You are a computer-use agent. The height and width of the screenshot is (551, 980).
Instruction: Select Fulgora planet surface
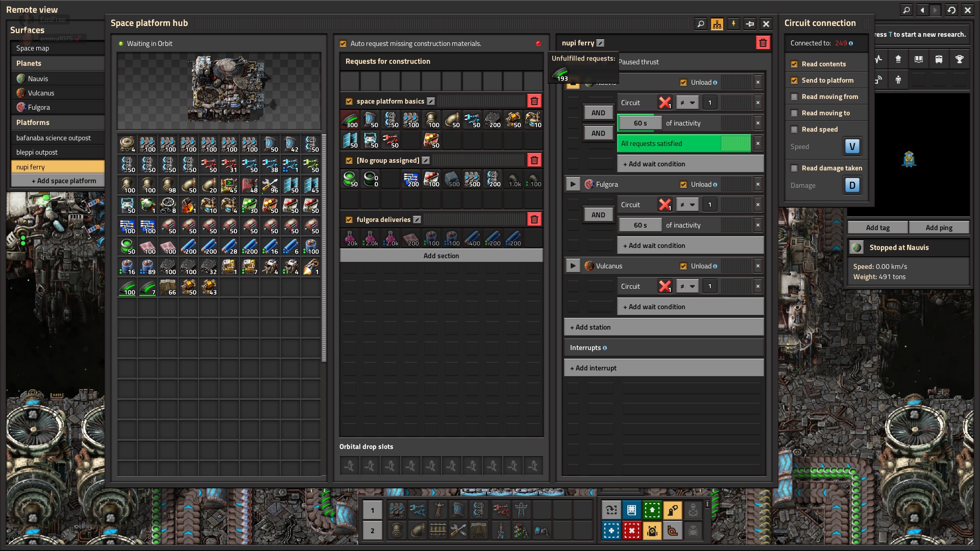click(57, 107)
